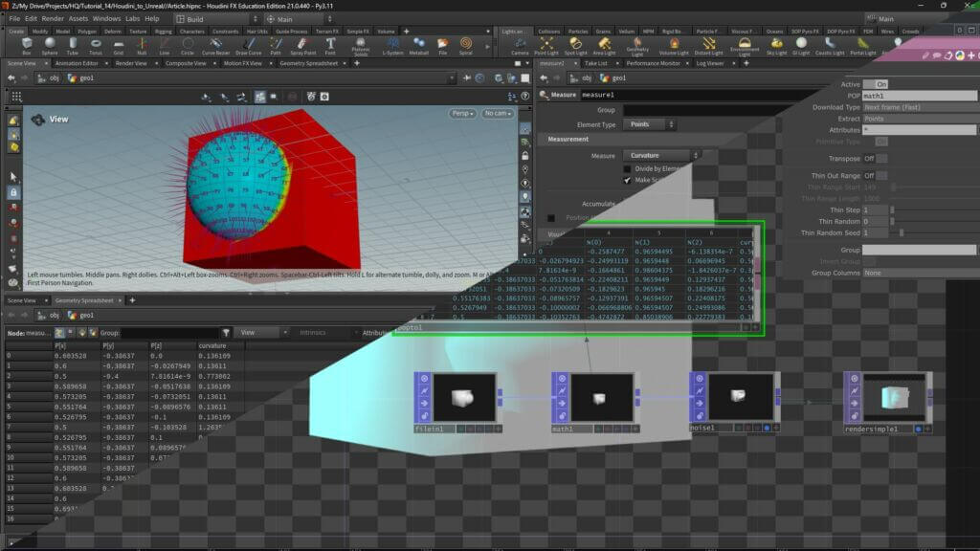
Task: Toggle the Active On switch
Action: pyautogui.click(x=875, y=84)
